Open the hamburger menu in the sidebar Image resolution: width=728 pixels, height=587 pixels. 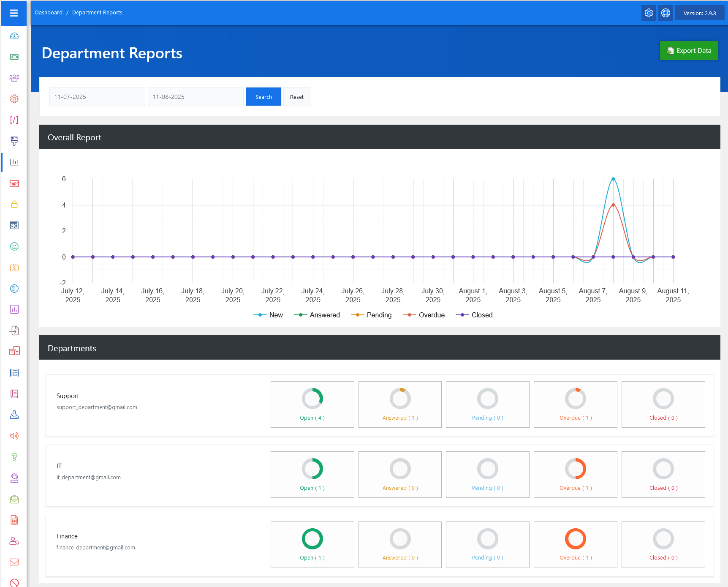tap(14, 13)
